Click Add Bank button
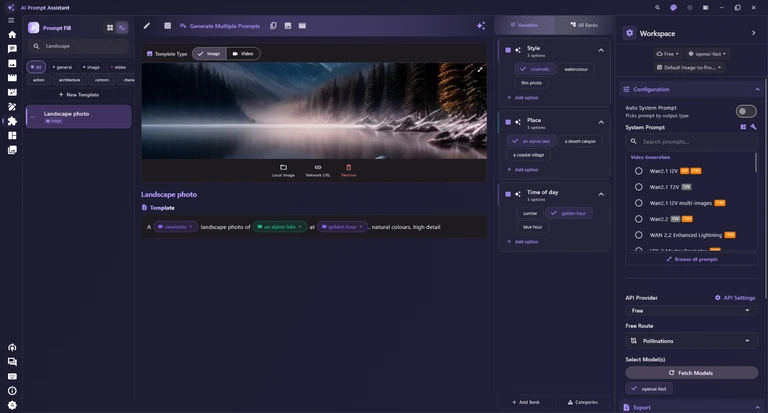Image resolution: width=768 pixels, height=413 pixels. 526,402
